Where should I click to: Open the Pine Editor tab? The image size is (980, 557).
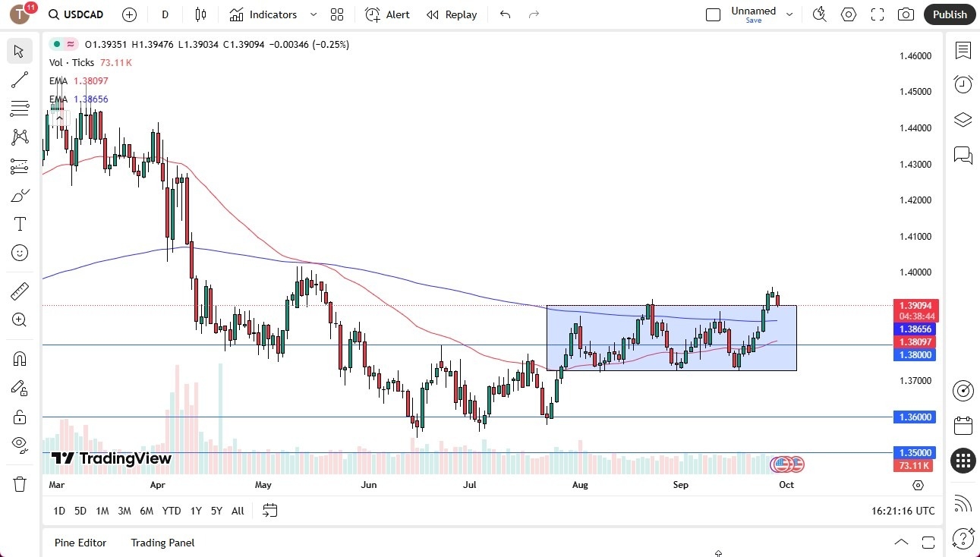80,543
